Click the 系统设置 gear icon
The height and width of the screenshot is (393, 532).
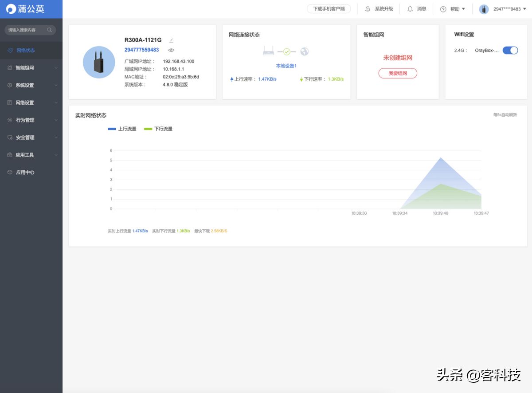click(x=10, y=85)
